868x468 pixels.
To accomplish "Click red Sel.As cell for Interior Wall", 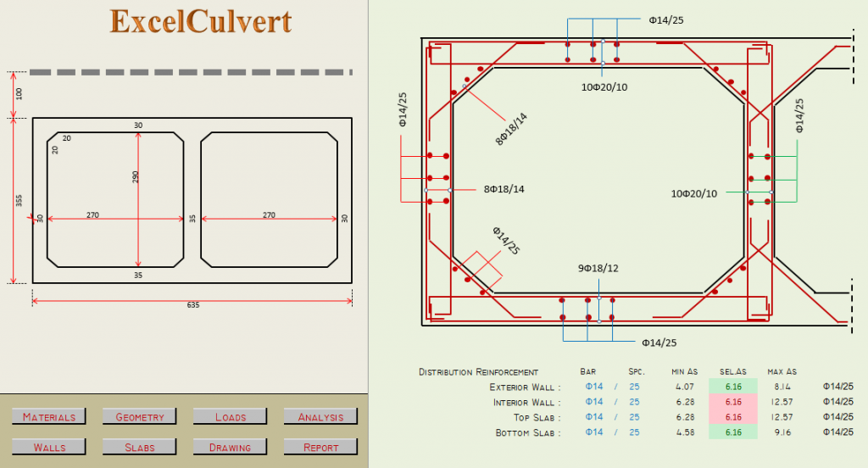I will 733,402.
